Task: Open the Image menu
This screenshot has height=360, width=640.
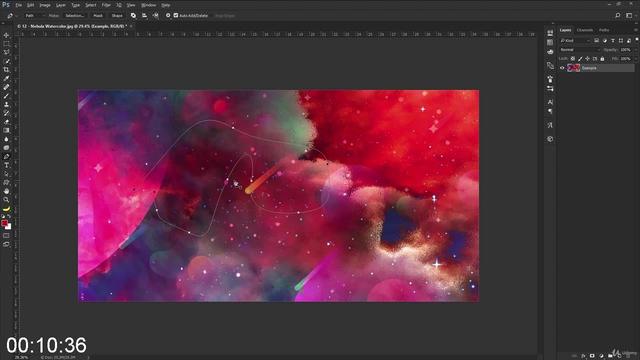Action: click(45, 5)
